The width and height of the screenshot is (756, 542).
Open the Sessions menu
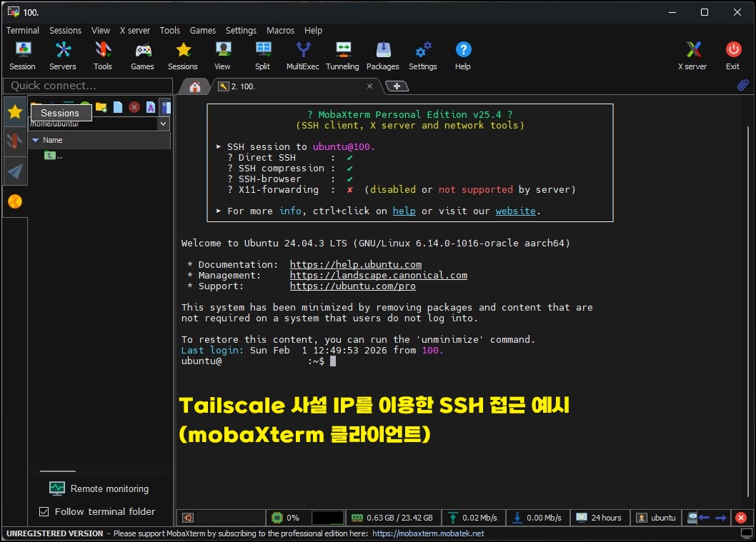pyautogui.click(x=65, y=31)
